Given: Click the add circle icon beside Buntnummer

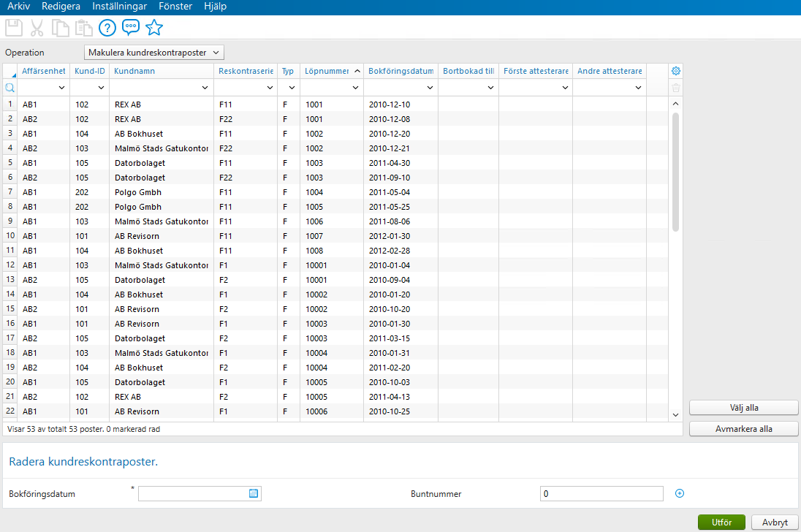Looking at the screenshot, I should 679,493.
